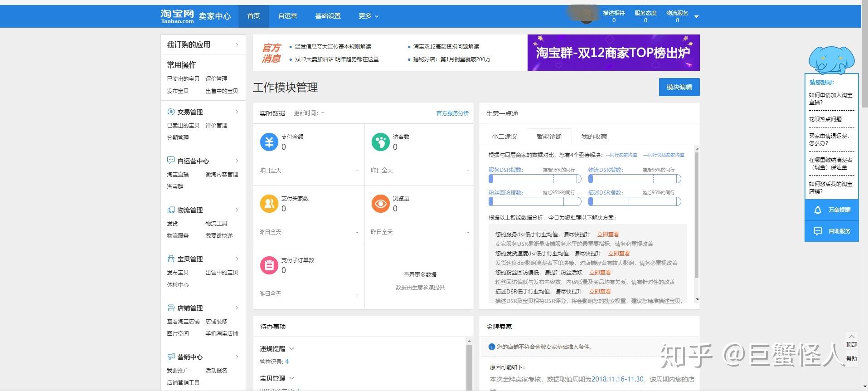
Task: Click 立即查看 for 粉丝回访偏低
Action: click(600, 273)
